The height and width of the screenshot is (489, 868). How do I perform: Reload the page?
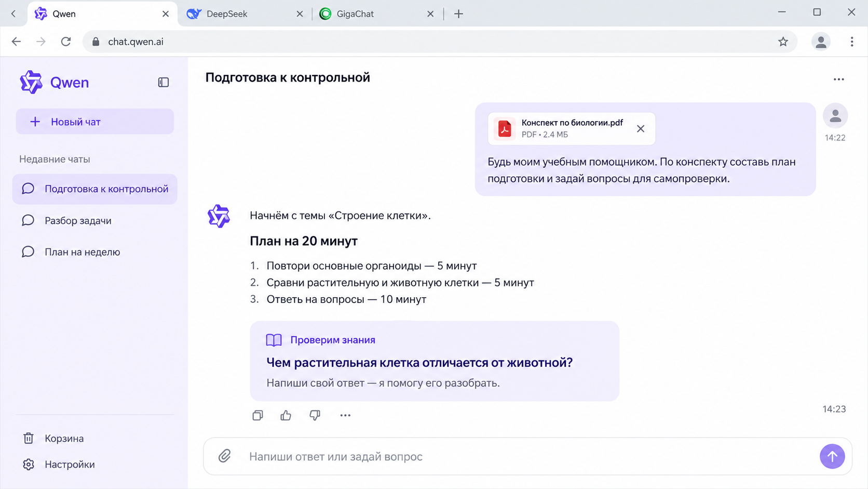point(66,42)
